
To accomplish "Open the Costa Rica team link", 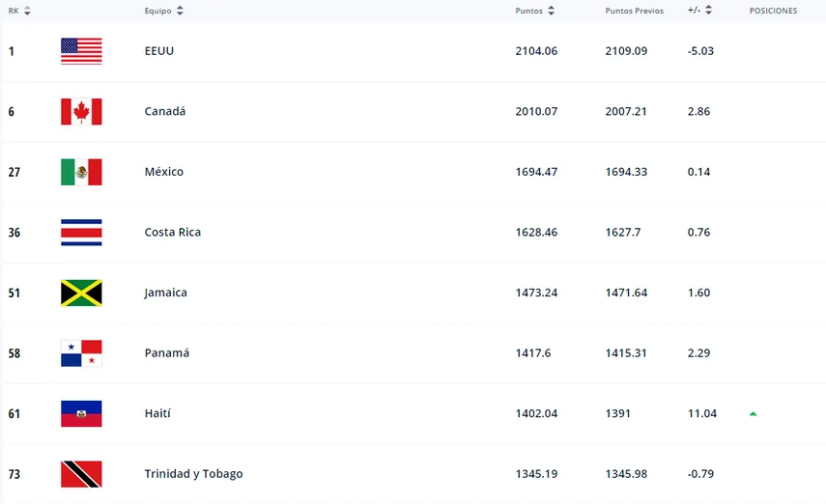I will 172,233.
